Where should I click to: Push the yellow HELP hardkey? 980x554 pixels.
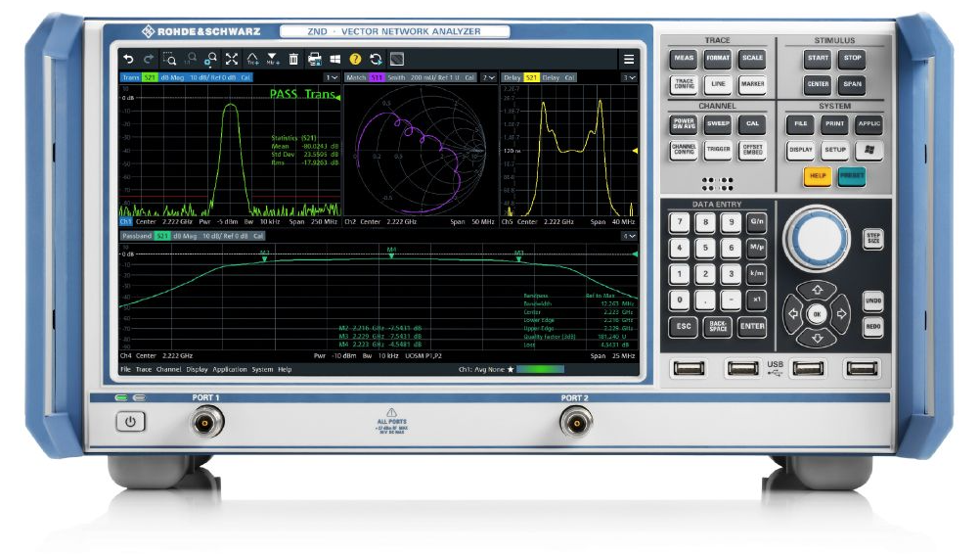(818, 177)
